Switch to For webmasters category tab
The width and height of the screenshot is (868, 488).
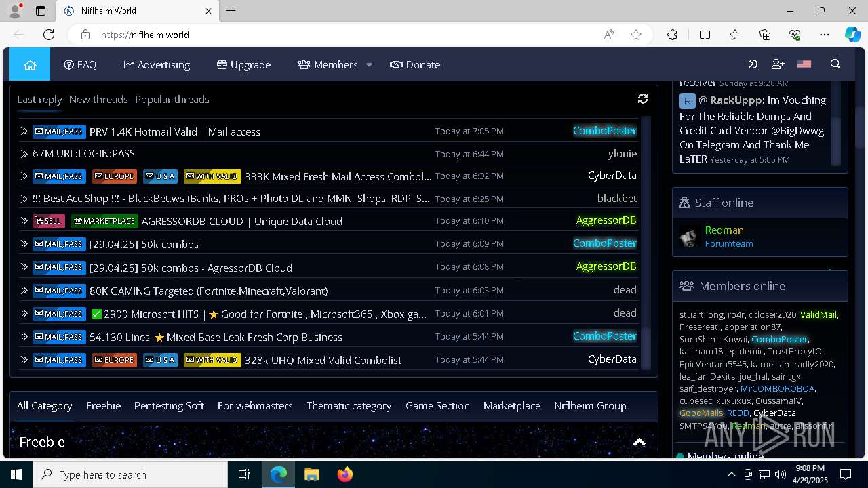coord(255,405)
